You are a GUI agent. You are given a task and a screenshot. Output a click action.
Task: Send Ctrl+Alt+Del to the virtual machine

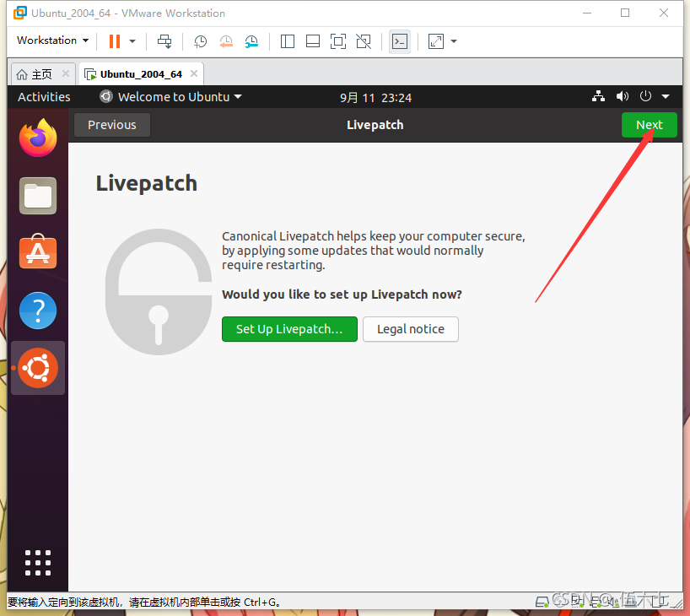[x=164, y=41]
